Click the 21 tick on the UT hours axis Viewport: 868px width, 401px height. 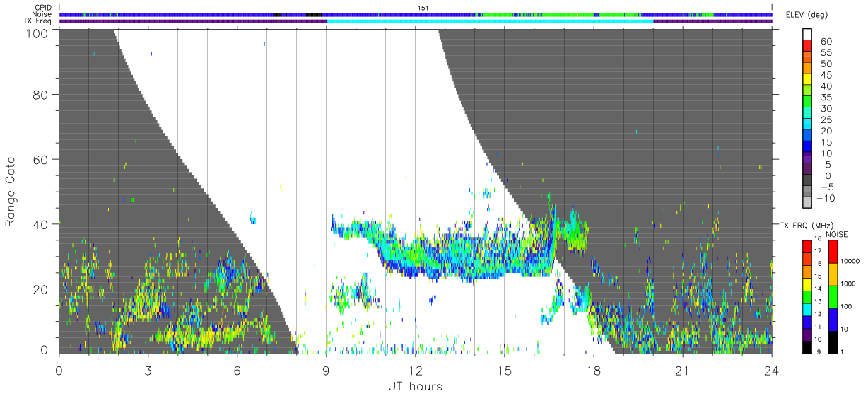click(x=683, y=370)
